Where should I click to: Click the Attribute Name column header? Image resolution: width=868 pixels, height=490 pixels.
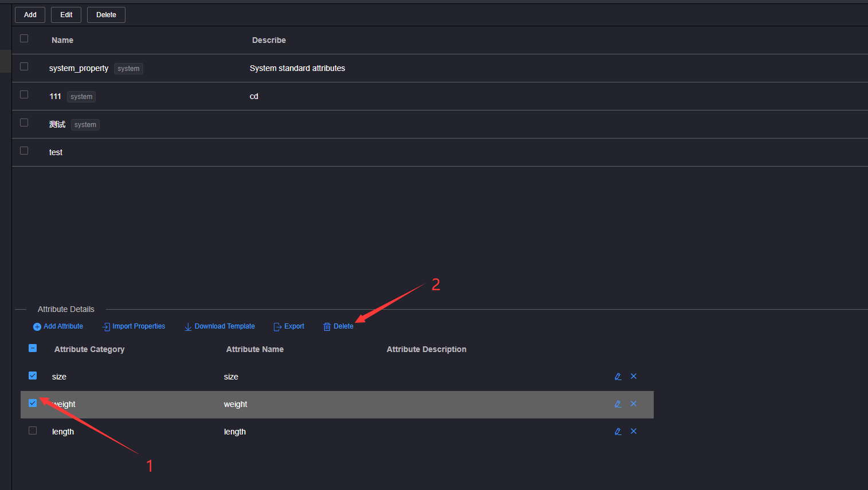point(255,349)
